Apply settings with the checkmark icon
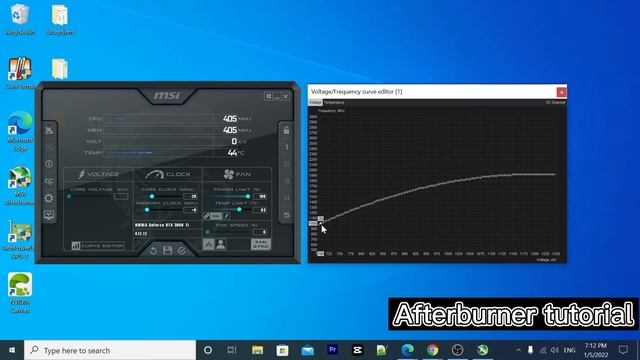The image size is (640, 360). (182, 251)
